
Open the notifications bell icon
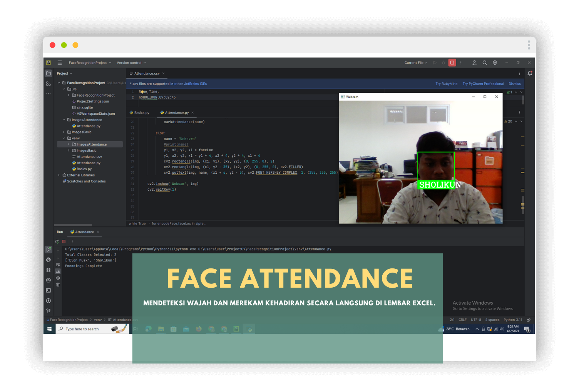[x=530, y=73]
